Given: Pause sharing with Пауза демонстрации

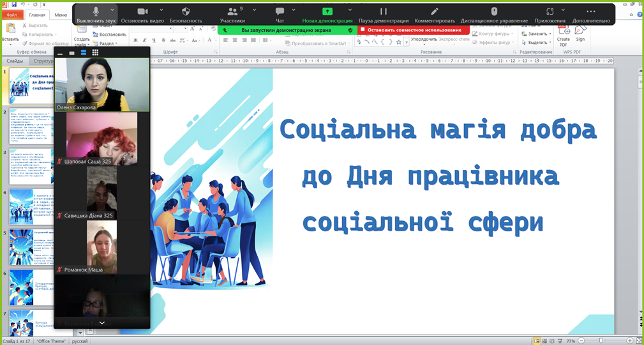Looking at the screenshot, I should (383, 14).
